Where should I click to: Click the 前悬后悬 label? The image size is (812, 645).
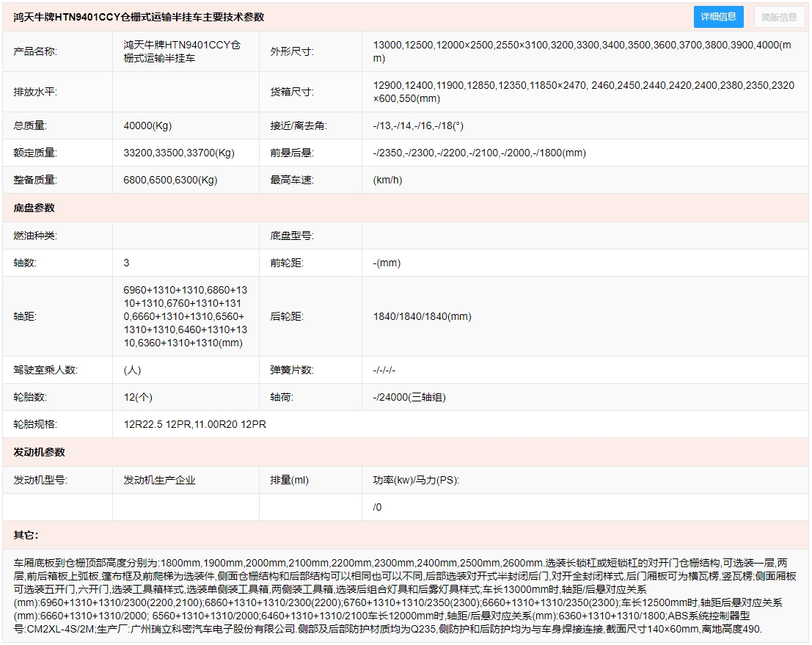[x=291, y=153]
